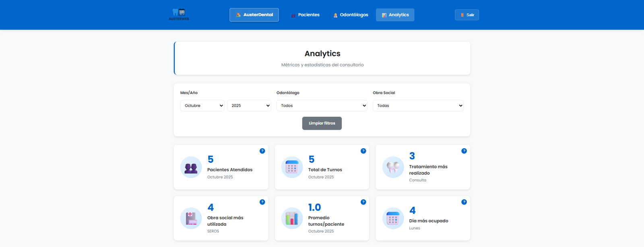644x247 pixels.
Task: Click the bar chart icon in Promedio card
Action: pos(292,218)
